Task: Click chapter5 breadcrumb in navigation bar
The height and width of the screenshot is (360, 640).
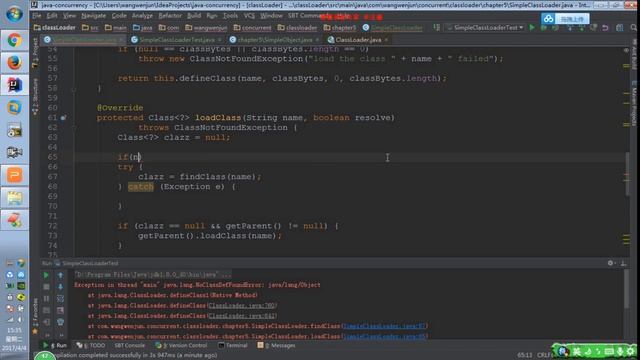Action: pos(340,28)
